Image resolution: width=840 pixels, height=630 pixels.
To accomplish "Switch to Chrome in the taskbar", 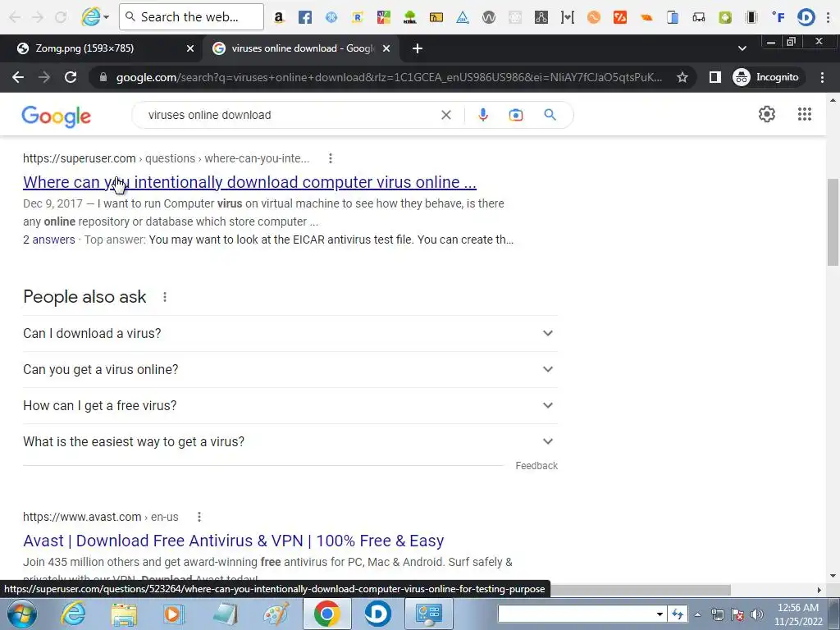I will 326,614.
